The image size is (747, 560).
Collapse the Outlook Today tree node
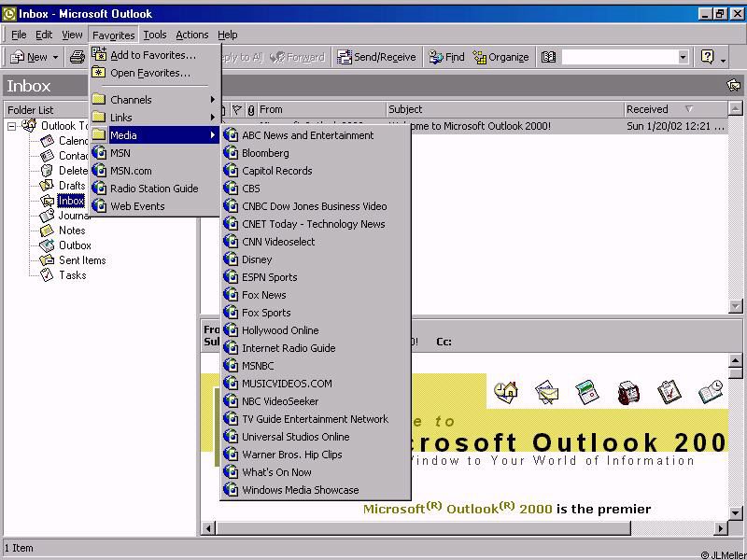[x=12, y=126]
